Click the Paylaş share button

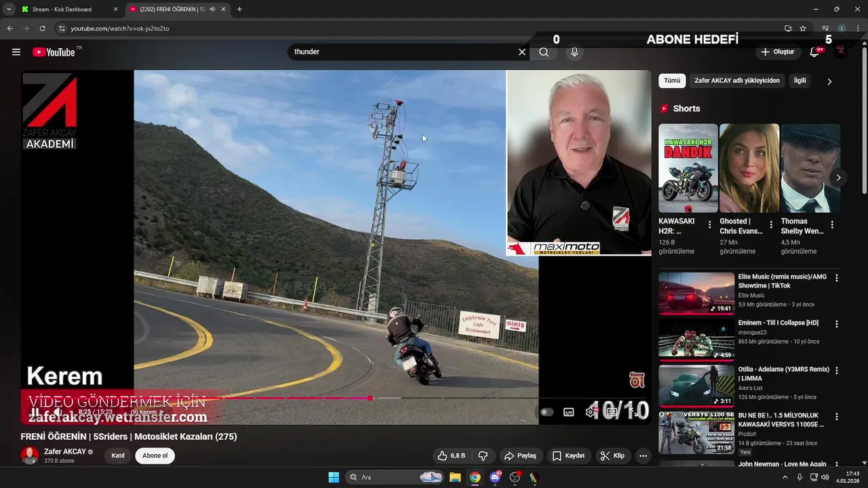point(521,455)
